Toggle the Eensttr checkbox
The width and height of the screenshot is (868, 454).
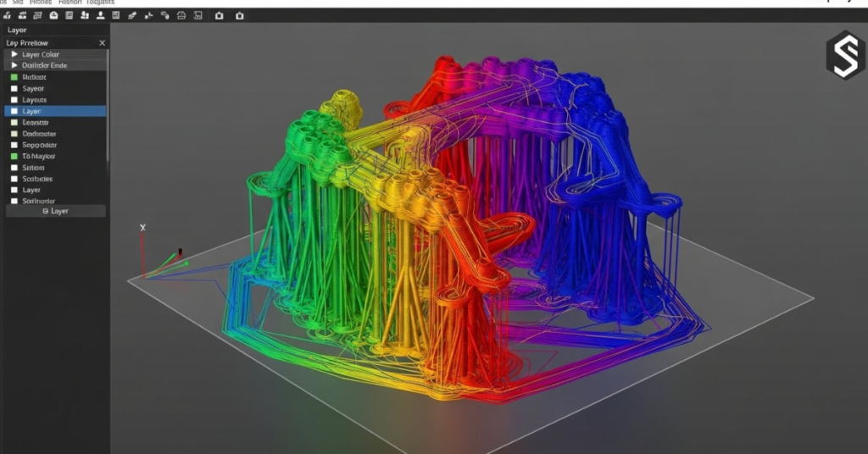[x=14, y=122]
